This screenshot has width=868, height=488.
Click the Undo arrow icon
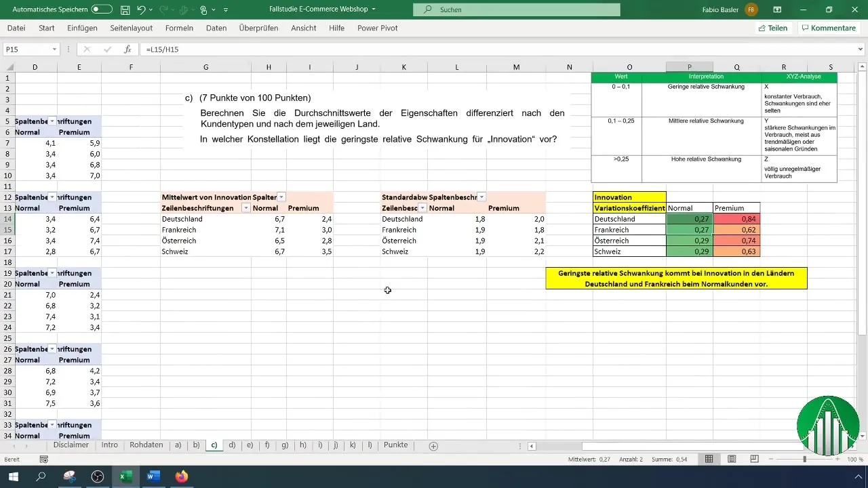[141, 10]
